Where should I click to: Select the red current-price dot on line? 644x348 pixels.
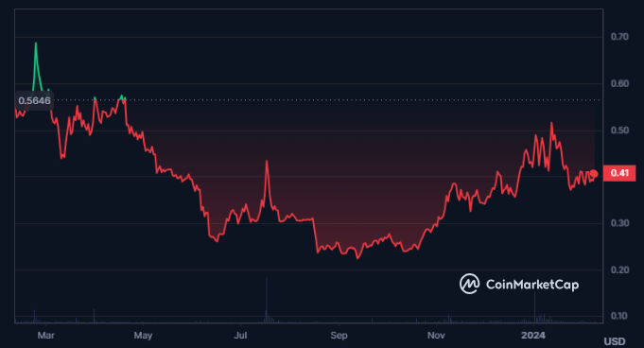pos(594,174)
